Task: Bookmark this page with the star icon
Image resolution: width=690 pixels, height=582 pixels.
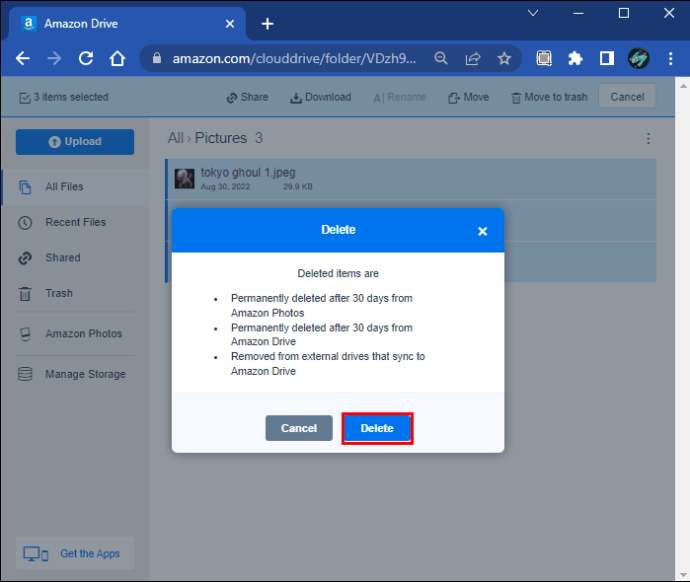Action: click(504, 58)
